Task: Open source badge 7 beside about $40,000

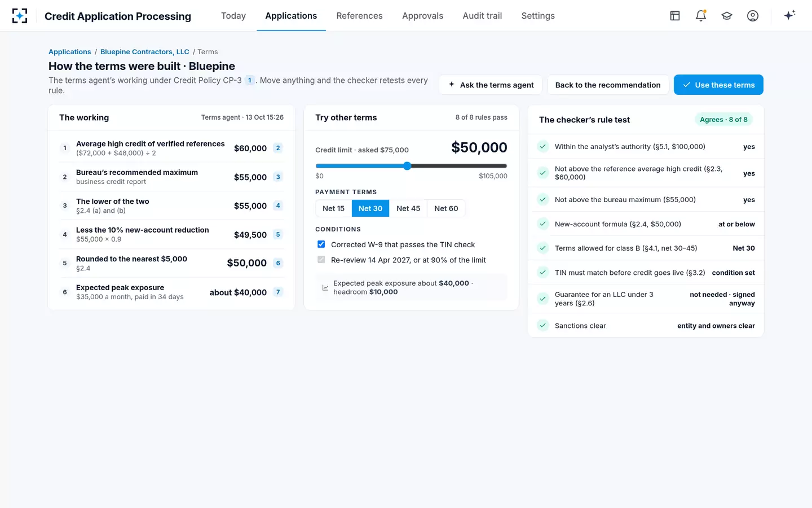Action: (x=278, y=292)
